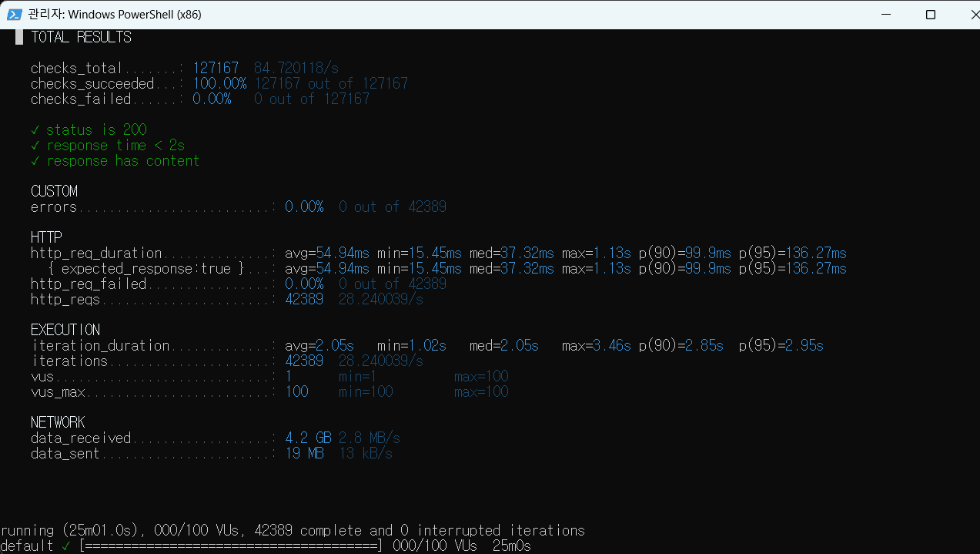Click the checks_succeeded 100.00% value

point(219,83)
